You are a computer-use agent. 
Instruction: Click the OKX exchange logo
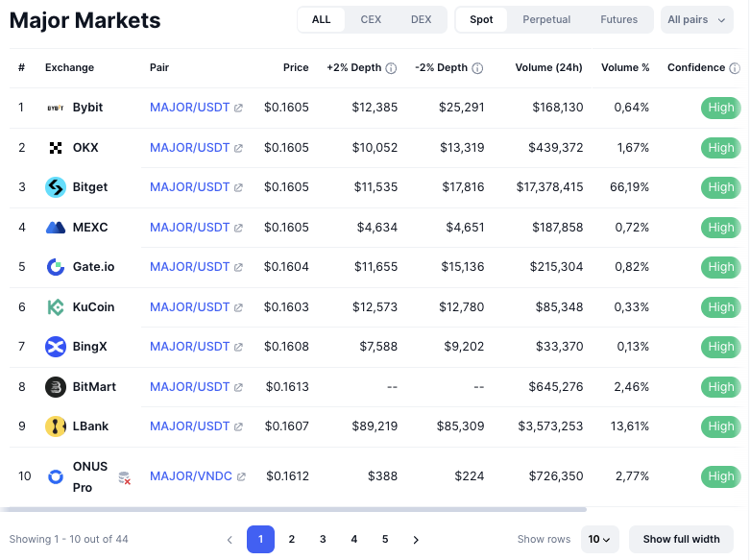(x=56, y=148)
